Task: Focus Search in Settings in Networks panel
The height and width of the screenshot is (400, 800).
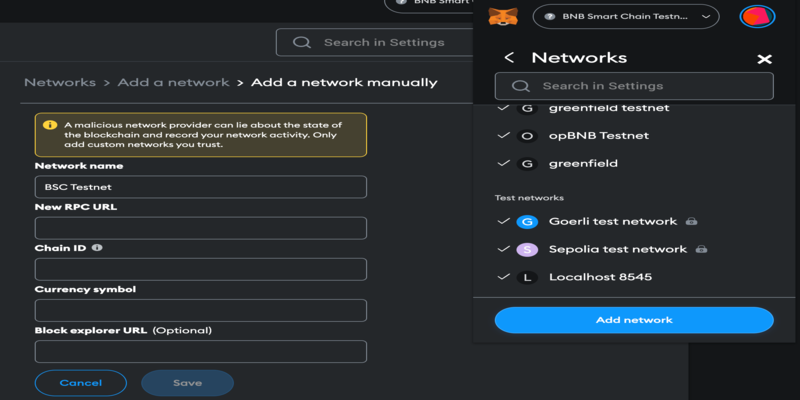Action: [x=634, y=86]
